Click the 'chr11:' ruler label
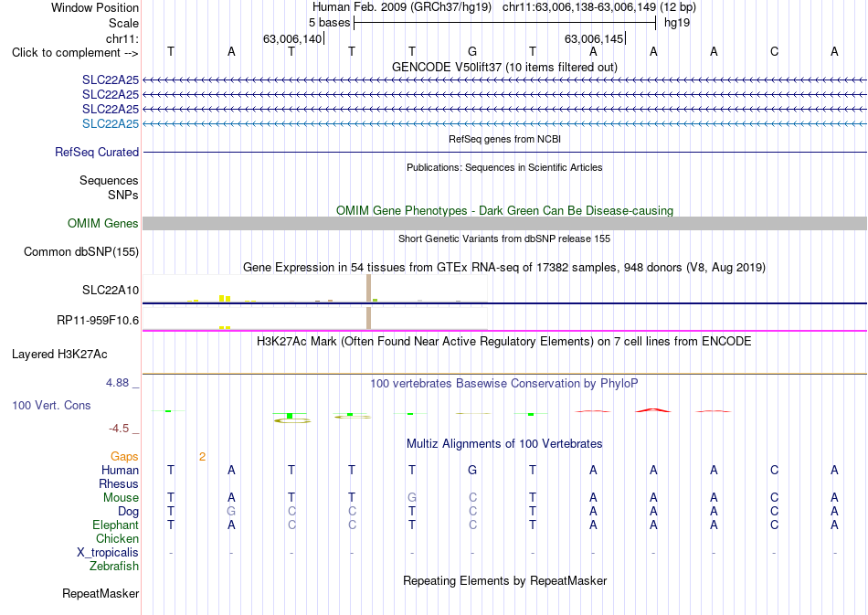The image size is (868, 615). coord(122,38)
